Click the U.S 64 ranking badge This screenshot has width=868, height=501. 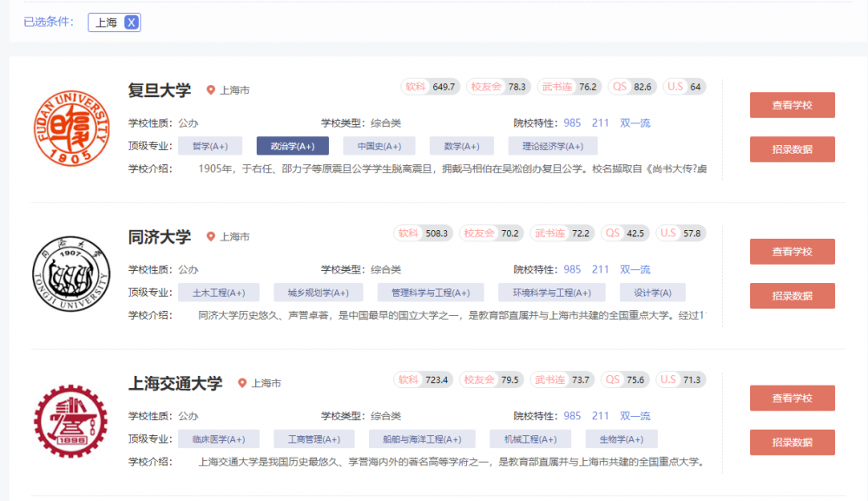point(684,87)
